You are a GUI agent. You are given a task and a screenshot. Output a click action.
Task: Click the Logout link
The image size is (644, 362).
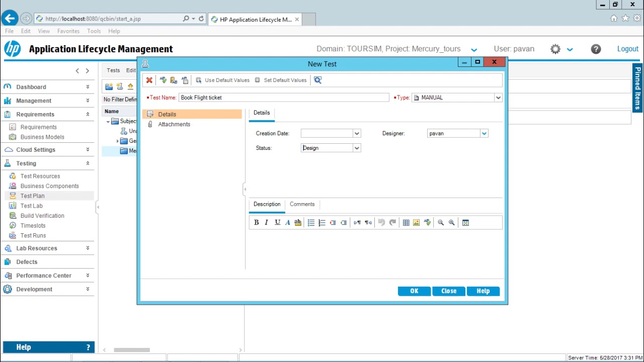point(628,49)
